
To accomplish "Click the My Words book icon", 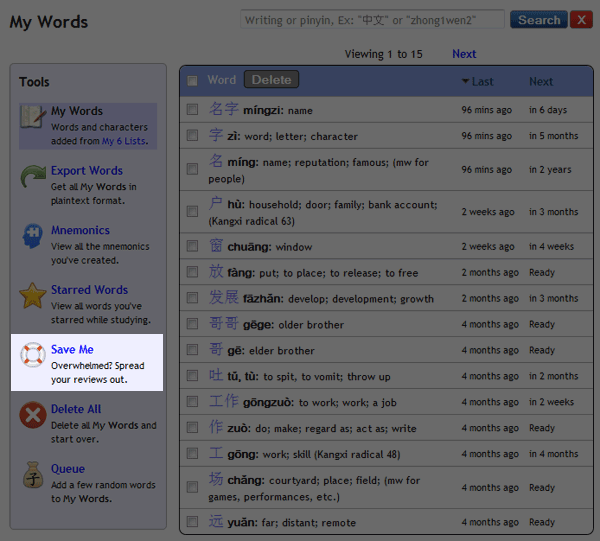I will coord(33,118).
